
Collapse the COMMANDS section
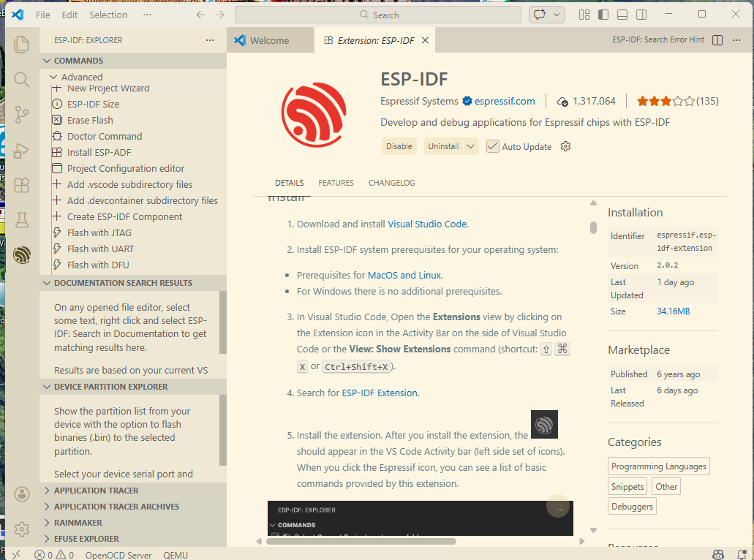[132, 61]
